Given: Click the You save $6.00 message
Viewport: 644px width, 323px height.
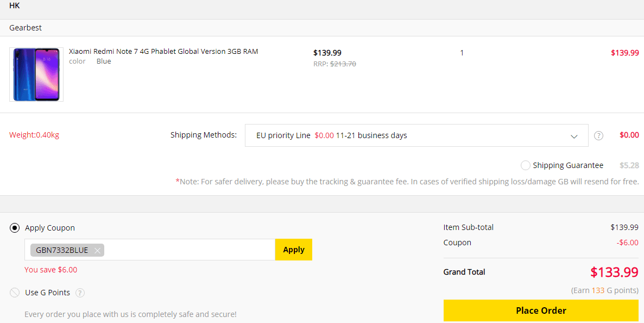Looking at the screenshot, I should 51,270.
